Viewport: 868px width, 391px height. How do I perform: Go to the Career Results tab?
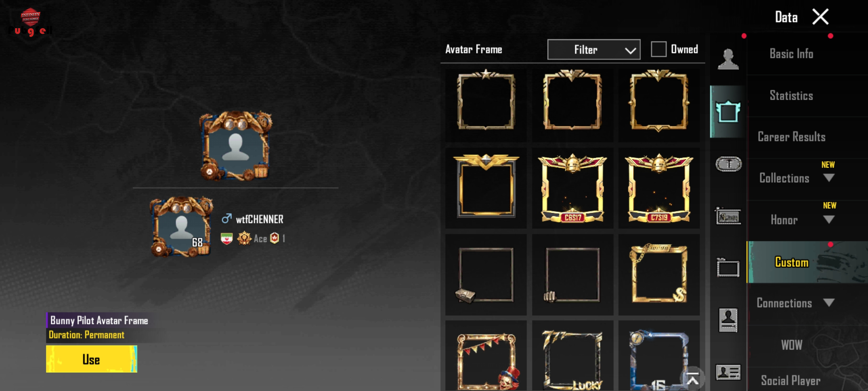tap(791, 137)
